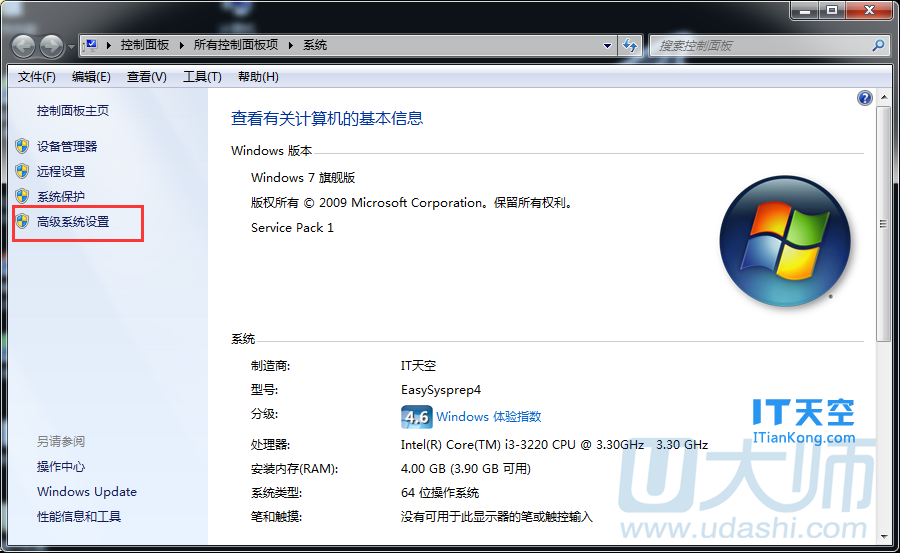The width and height of the screenshot is (900, 553).
Task: Click the IT天空 manufacturer value
Action: pos(418,366)
